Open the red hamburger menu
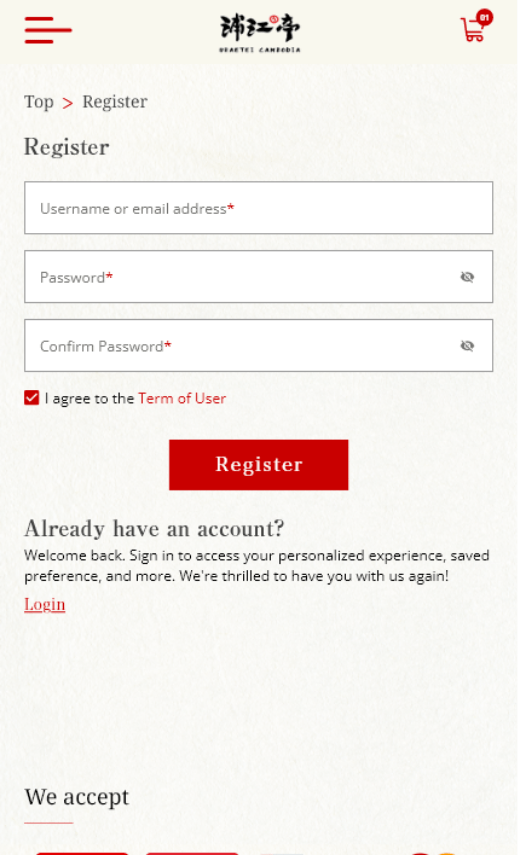 click(x=48, y=30)
